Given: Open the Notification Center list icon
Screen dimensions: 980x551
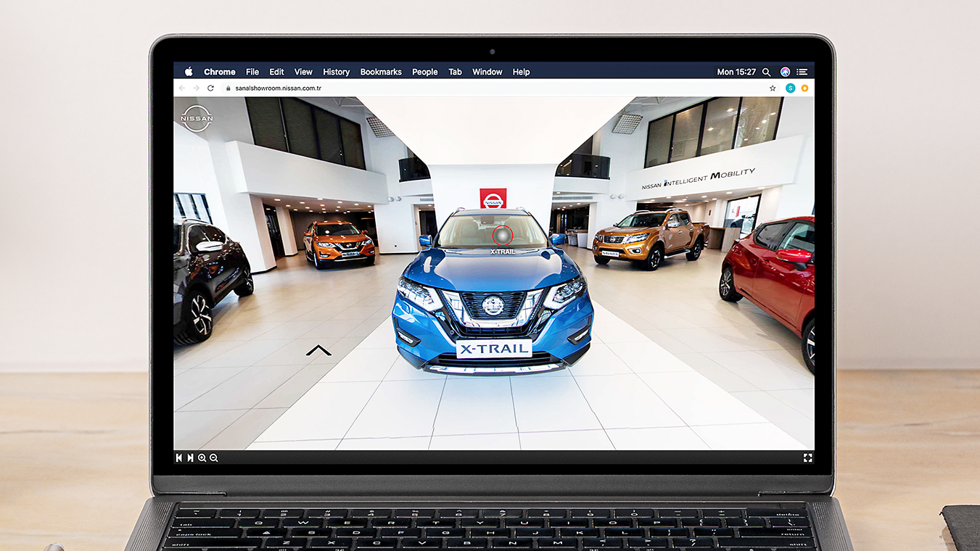Looking at the screenshot, I should coord(802,72).
